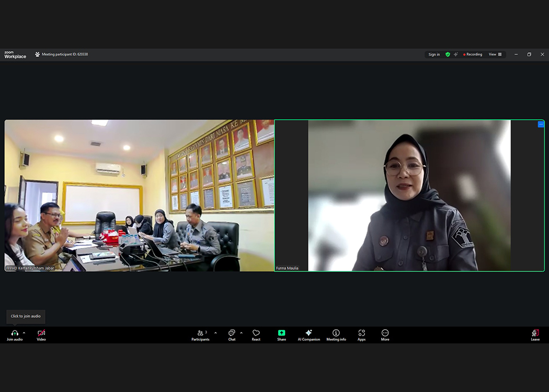Viewport: 549px width, 392px height.
Task: Select the FPPHD Kemenkumham Jabar video tile
Action: pos(139,195)
